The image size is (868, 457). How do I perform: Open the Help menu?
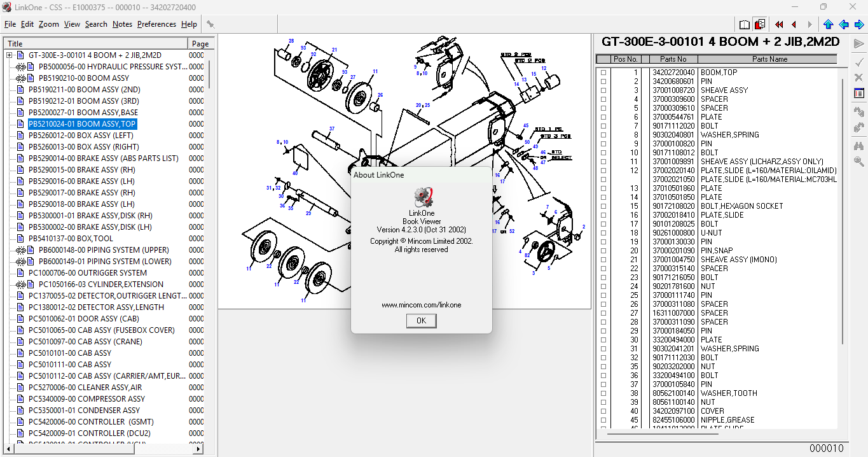coord(189,24)
